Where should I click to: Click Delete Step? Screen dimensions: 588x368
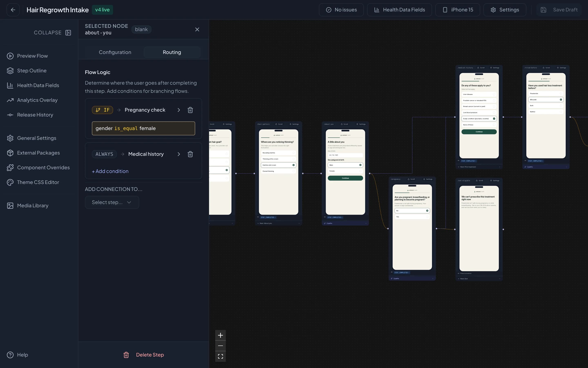pyautogui.click(x=143, y=355)
